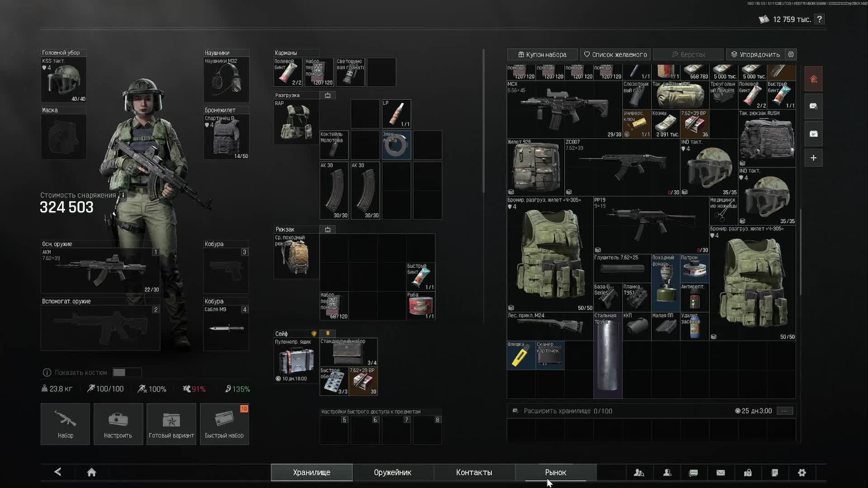This screenshot has width=868, height=488.
Task: Open the notes journal icon
Action: tap(775, 473)
